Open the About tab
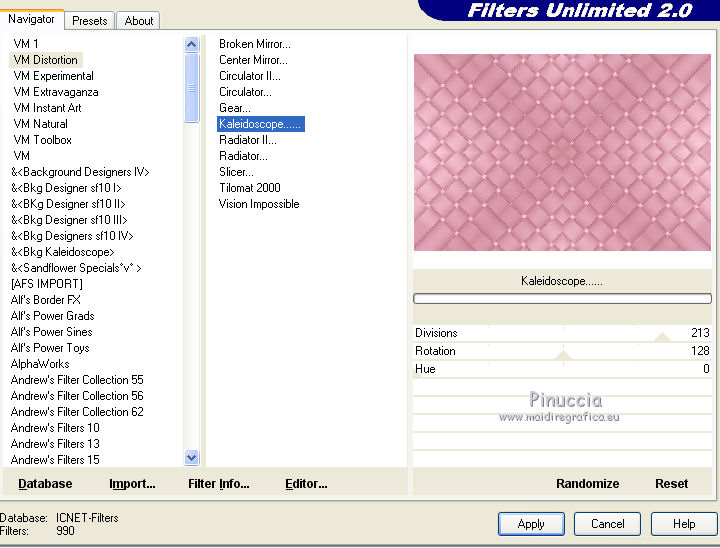 [138, 21]
